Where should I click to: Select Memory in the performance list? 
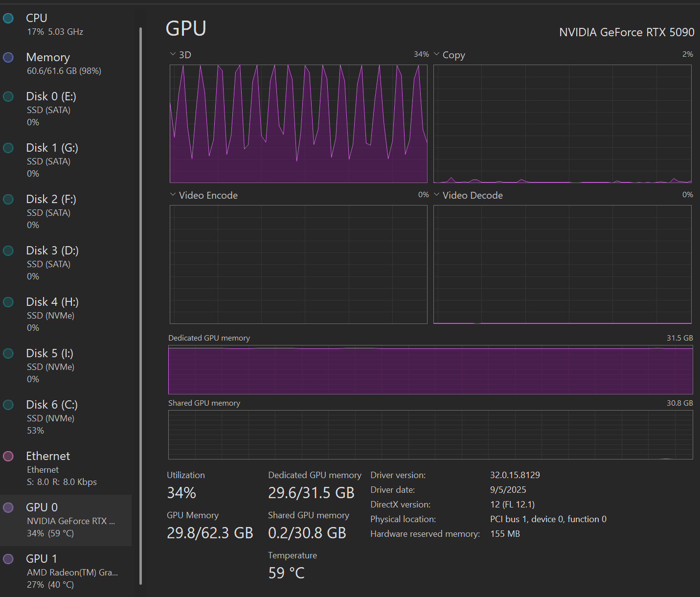(66, 63)
